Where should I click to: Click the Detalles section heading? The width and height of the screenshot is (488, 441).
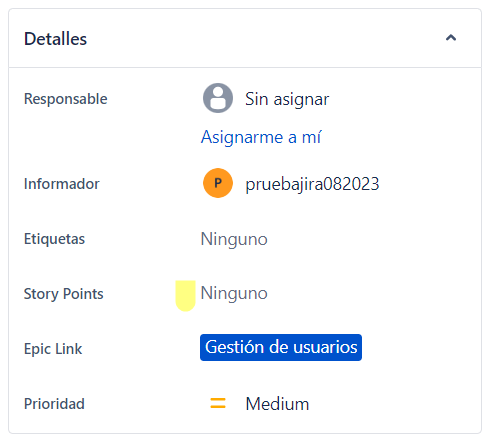coord(55,39)
